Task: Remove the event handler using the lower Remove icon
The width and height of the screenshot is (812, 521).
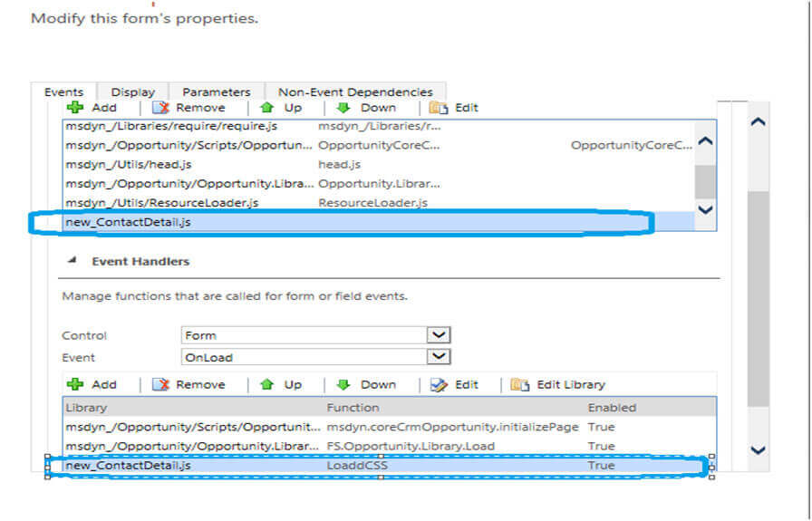Action: click(161, 384)
